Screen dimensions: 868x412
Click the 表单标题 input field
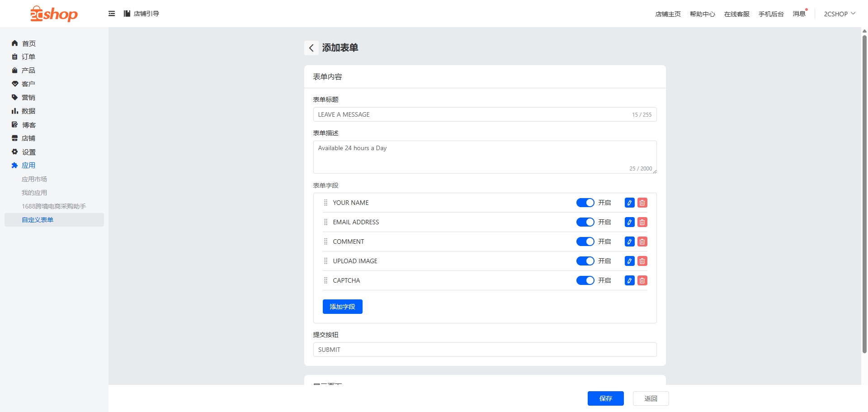(x=470, y=114)
